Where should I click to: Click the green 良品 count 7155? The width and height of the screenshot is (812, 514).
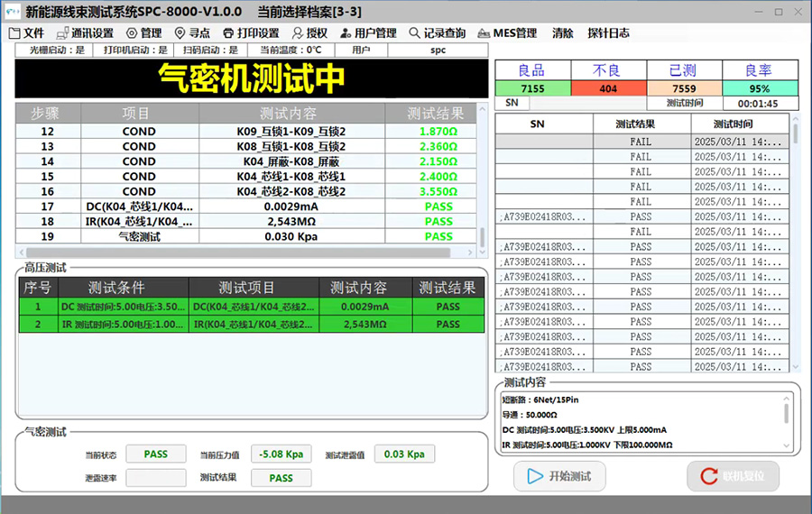pyautogui.click(x=532, y=88)
